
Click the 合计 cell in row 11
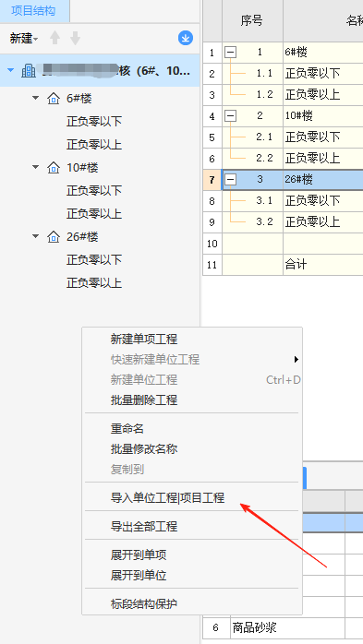tap(322, 265)
